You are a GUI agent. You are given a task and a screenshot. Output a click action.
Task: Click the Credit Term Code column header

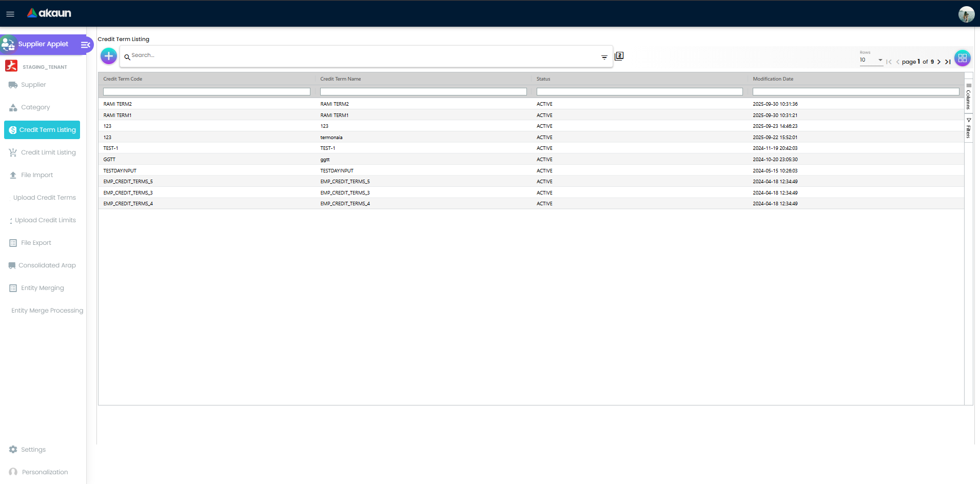click(123, 79)
